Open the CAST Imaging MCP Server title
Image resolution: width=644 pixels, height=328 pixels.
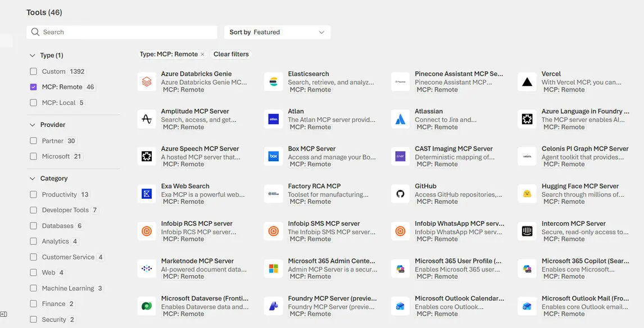click(x=453, y=149)
